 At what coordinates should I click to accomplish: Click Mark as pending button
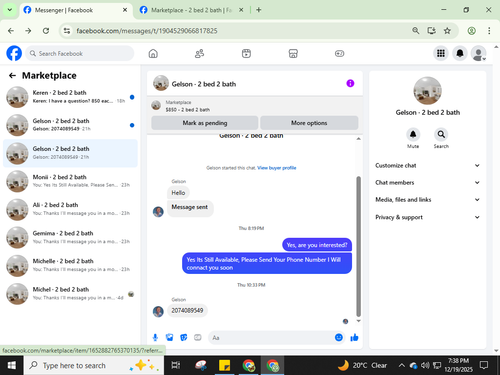tap(205, 123)
